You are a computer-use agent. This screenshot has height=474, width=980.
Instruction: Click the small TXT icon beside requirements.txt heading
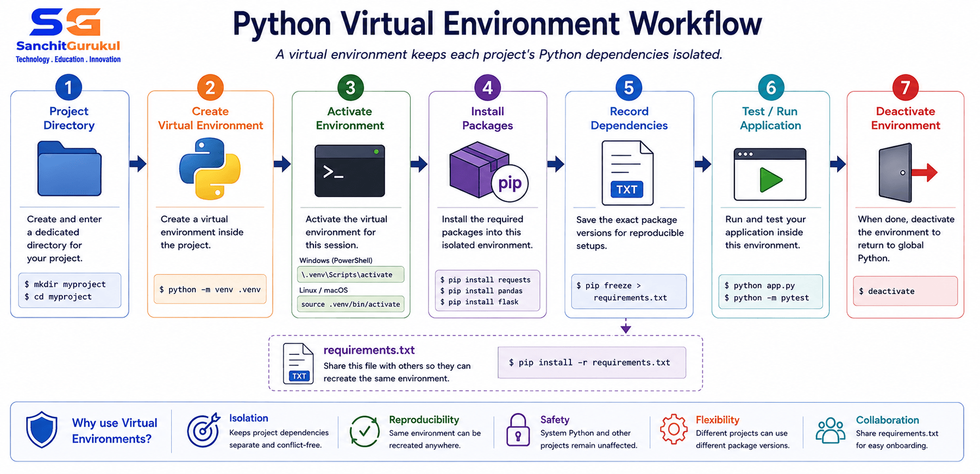tap(298, 364)
